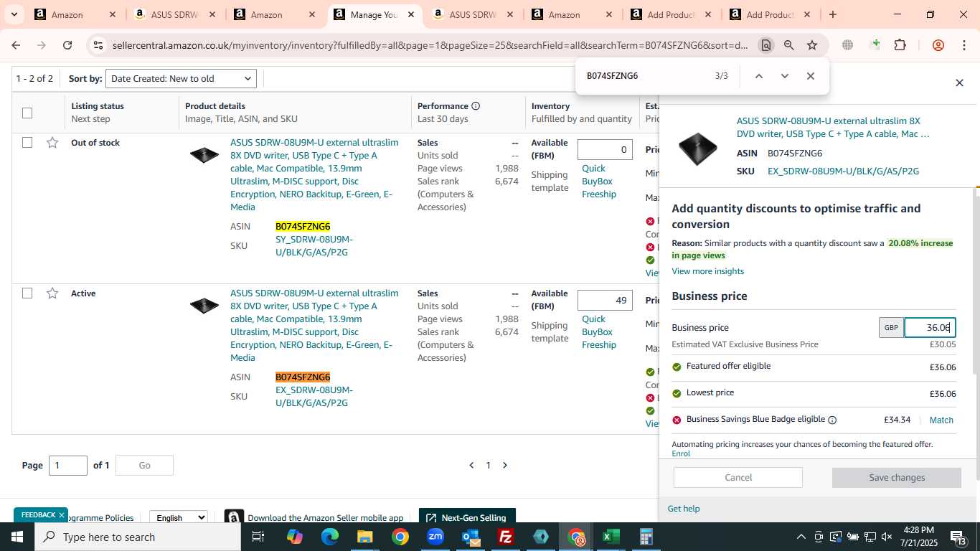
Task: Open File Explorer from the taskbar
Action: click(x=364, y=537)
